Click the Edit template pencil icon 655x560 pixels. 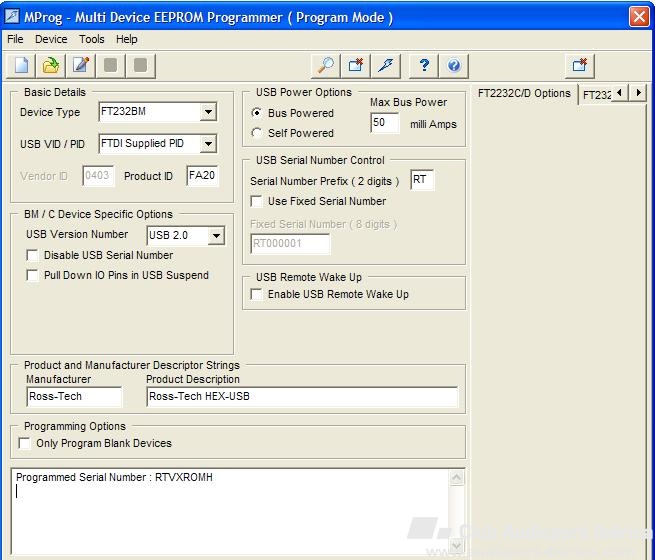[81, 66]
